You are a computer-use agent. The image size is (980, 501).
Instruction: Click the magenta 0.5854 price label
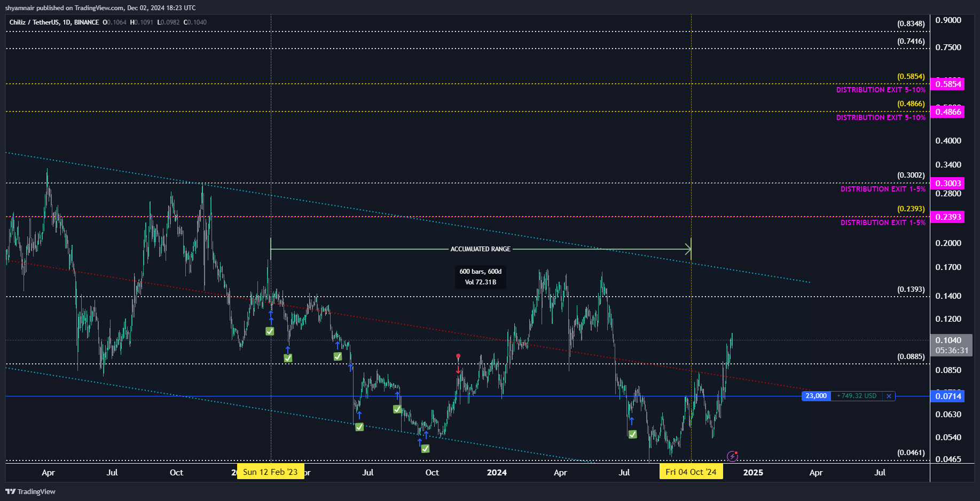point(947,84)
